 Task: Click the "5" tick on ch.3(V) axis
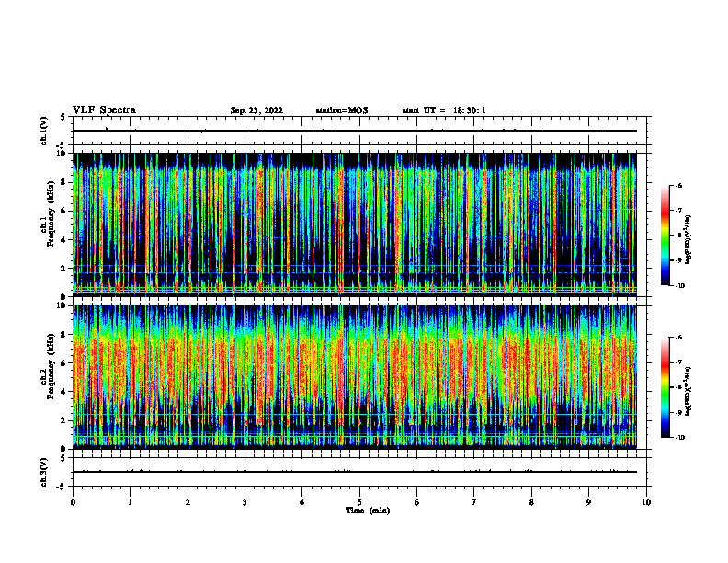coord(63,458)
